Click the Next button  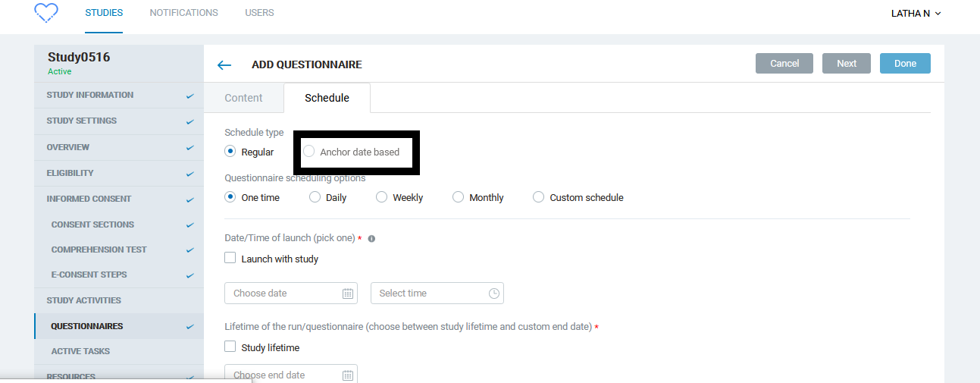pos(847,64)
